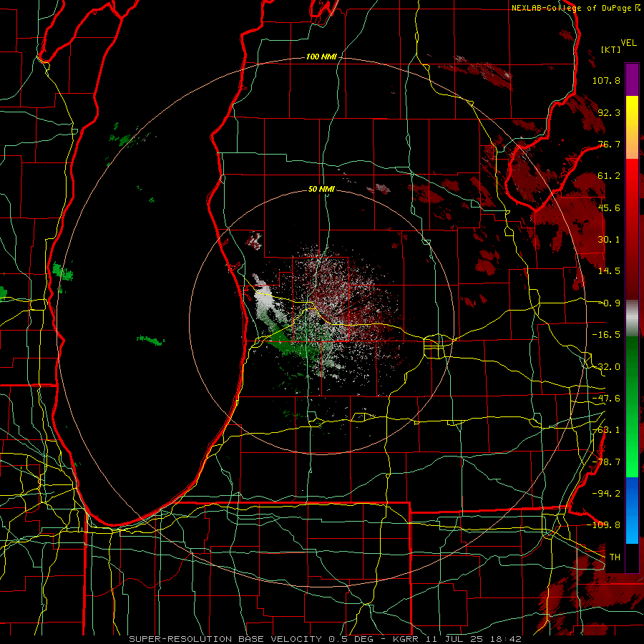This screenshot has height=644, width=644.
Task: Click the yellow-orange segment of velocity color bar
Action: [632, 127]
